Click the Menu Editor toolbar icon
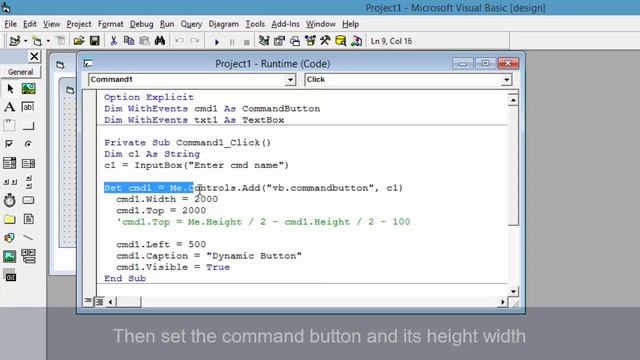640x360 pixels. (x=60, y=41)
